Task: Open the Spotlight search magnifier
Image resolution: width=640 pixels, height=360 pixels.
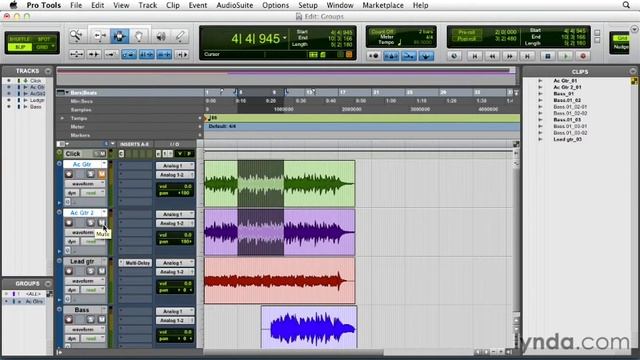Action: [626, 5]
